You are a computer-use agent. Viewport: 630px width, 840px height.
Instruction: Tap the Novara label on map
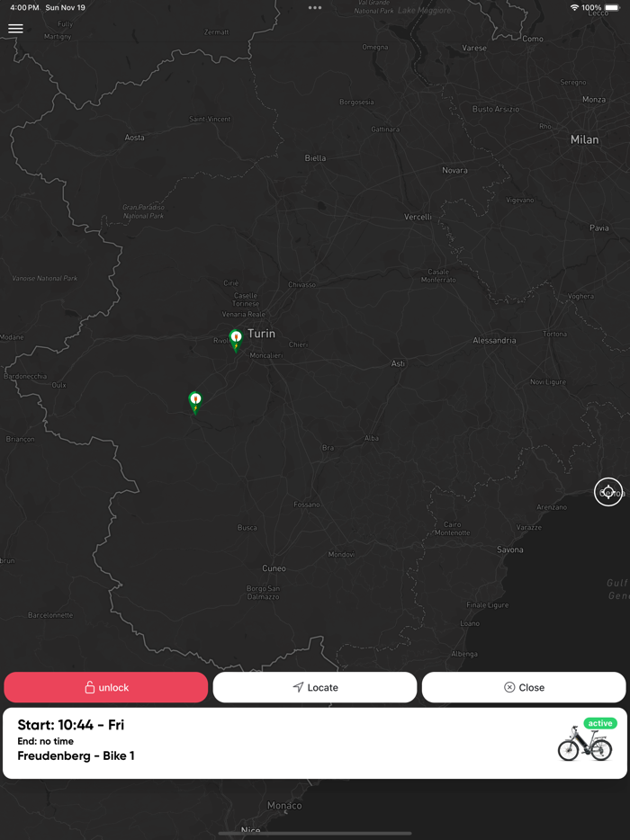(x=454, y=170)
